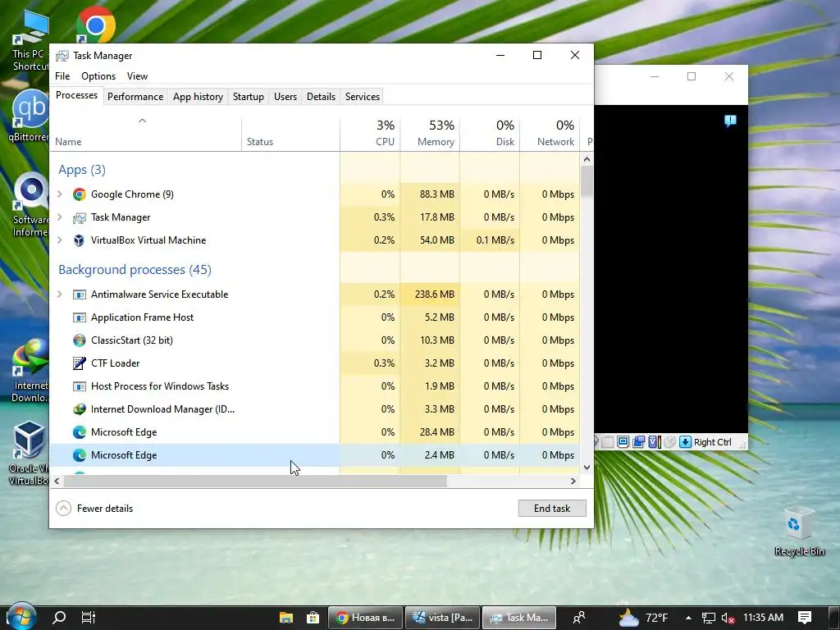Image resolution: width=840 pixels, height=630 pixels.
Task: Select the Google Chrome desktop shortcut
Action: [95, 25]
